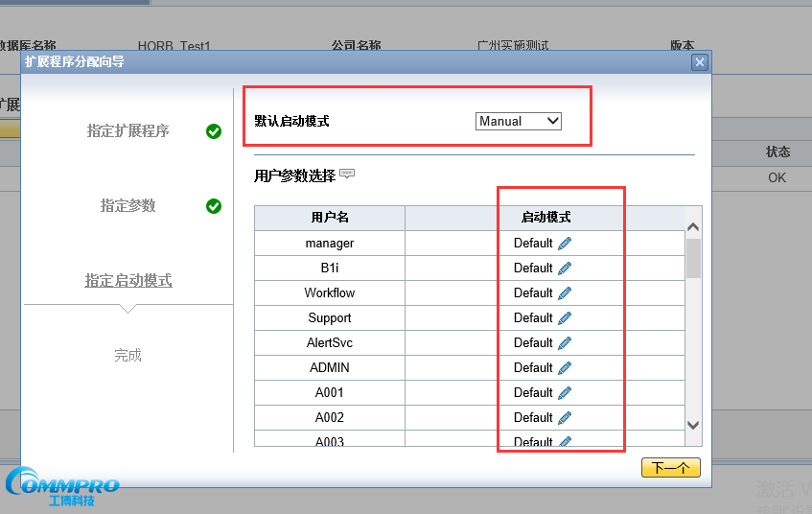Screen dimensions: 812x514
Task: Go to 指定扩展程序 wizard step
Action: [128, 131]
